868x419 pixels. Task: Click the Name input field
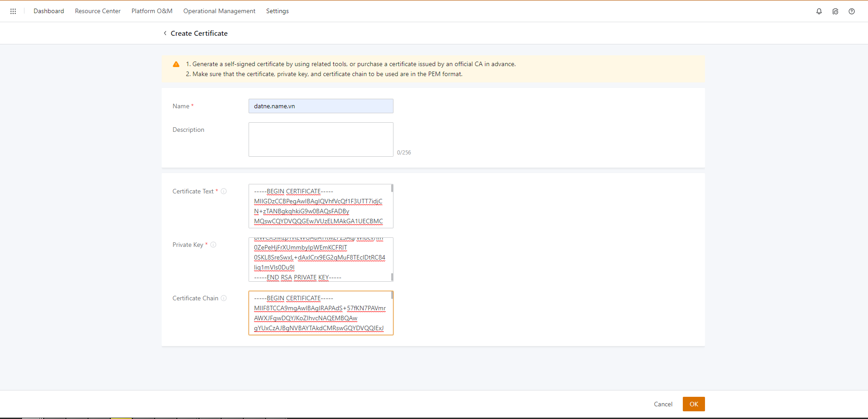coord(321,106)
